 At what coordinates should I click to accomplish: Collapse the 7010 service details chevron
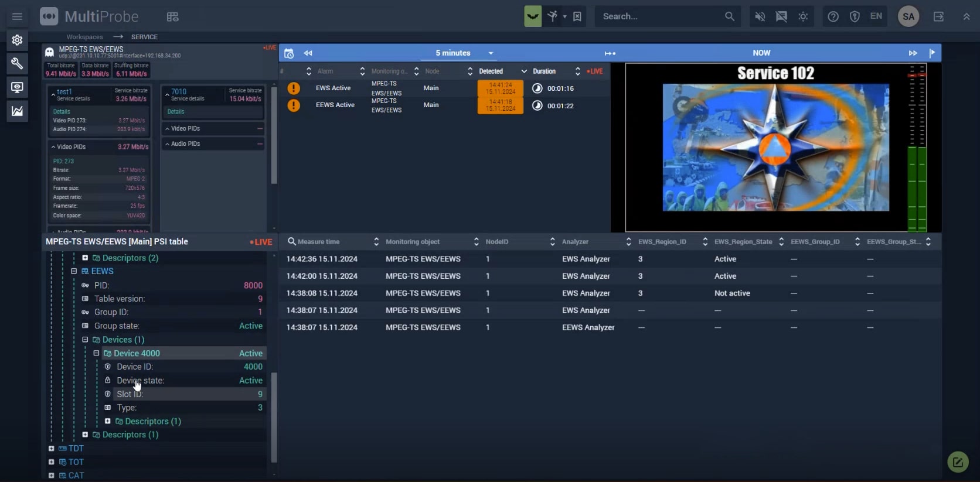[x=167, y=94]
